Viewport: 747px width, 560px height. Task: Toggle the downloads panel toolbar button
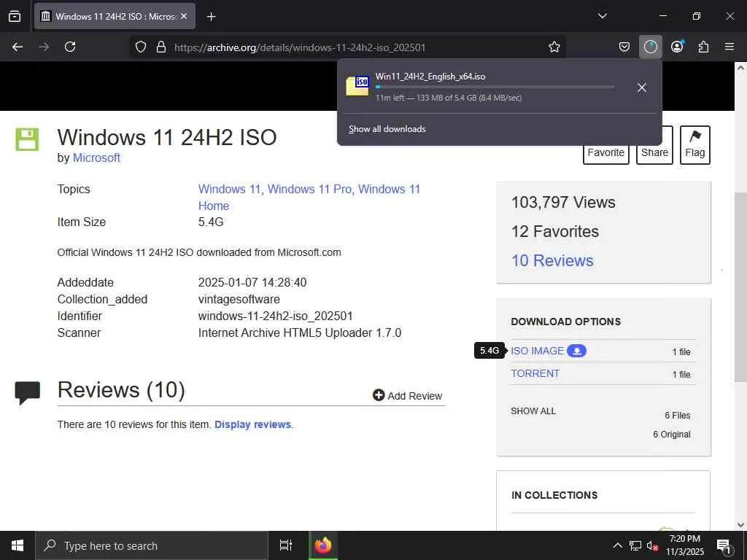pos(650,47)
